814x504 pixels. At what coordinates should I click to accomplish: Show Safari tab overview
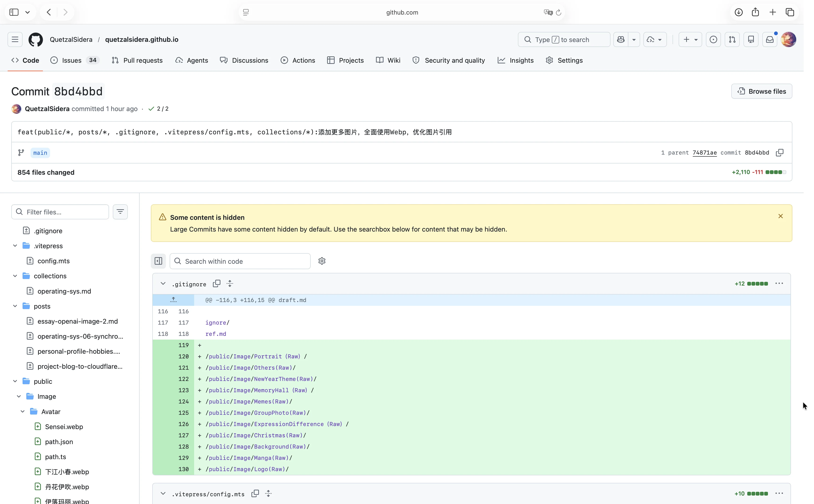pyautogui.click(x=790, y=12)
